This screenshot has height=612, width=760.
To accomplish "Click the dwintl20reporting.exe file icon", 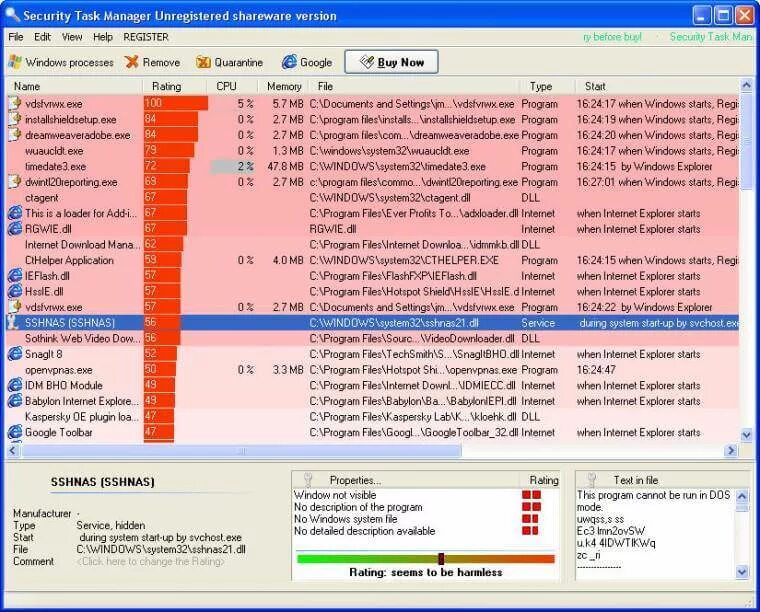I will click(x=15, y=182).
